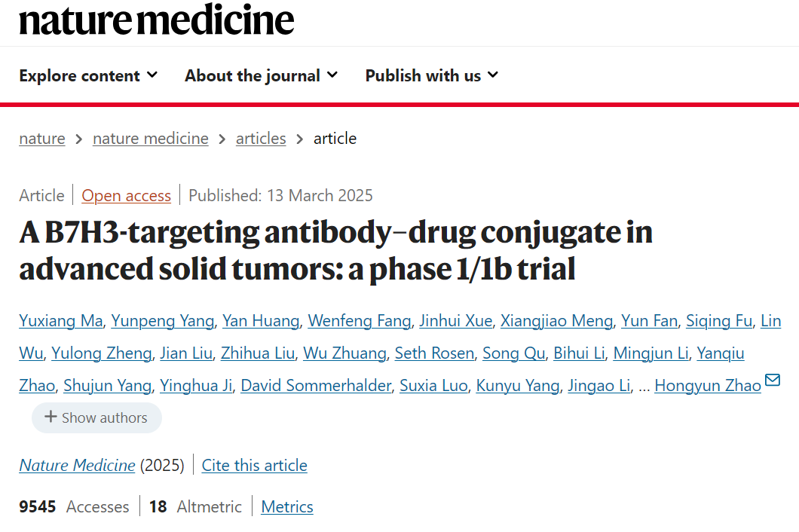Click author name Hongyun Zhao
The height and width of the screenshot is (532, 799).
pyautogui.click(x=708, y=386)
